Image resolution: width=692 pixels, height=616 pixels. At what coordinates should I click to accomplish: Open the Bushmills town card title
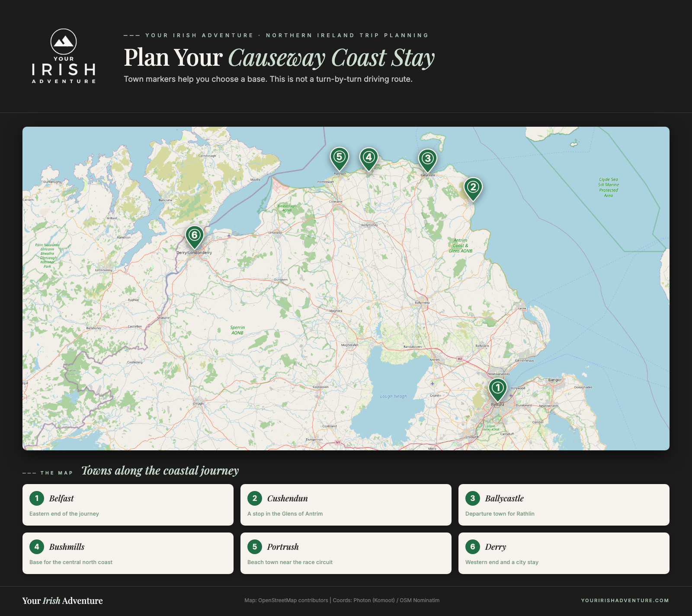click(x=67, y=547)
